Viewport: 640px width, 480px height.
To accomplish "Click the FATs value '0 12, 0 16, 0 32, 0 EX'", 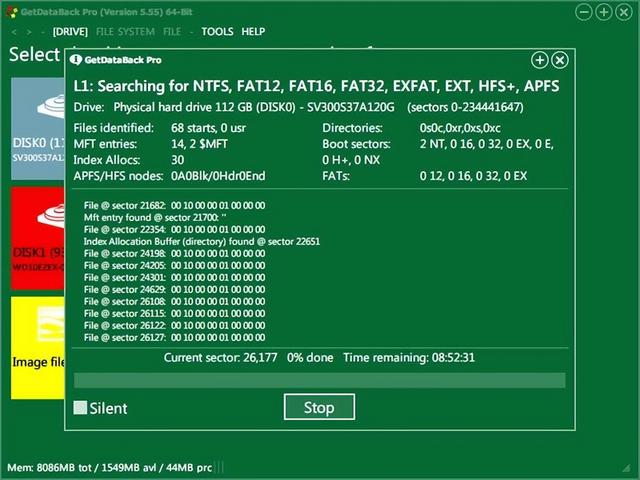I will pyautogui.click(x=473, y=176).
